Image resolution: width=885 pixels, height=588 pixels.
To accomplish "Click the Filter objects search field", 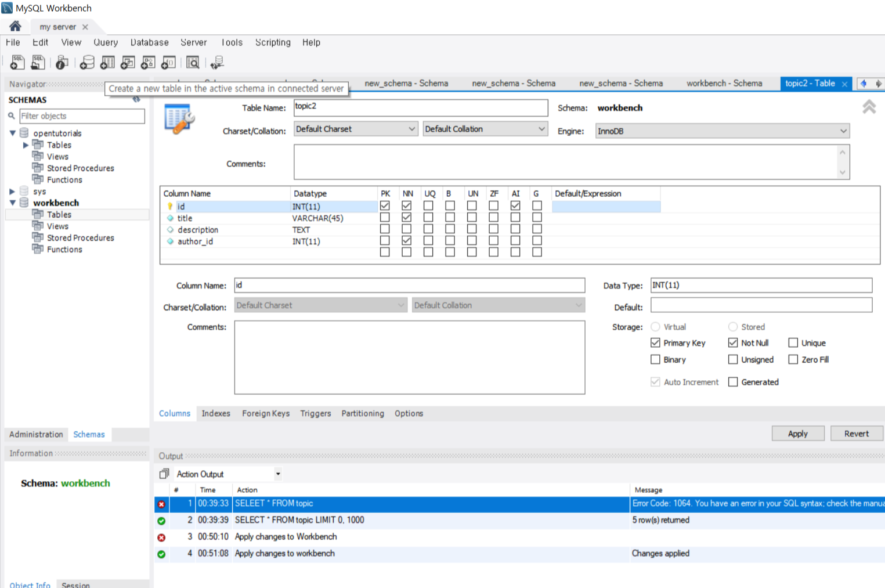I will coord(82,116).
